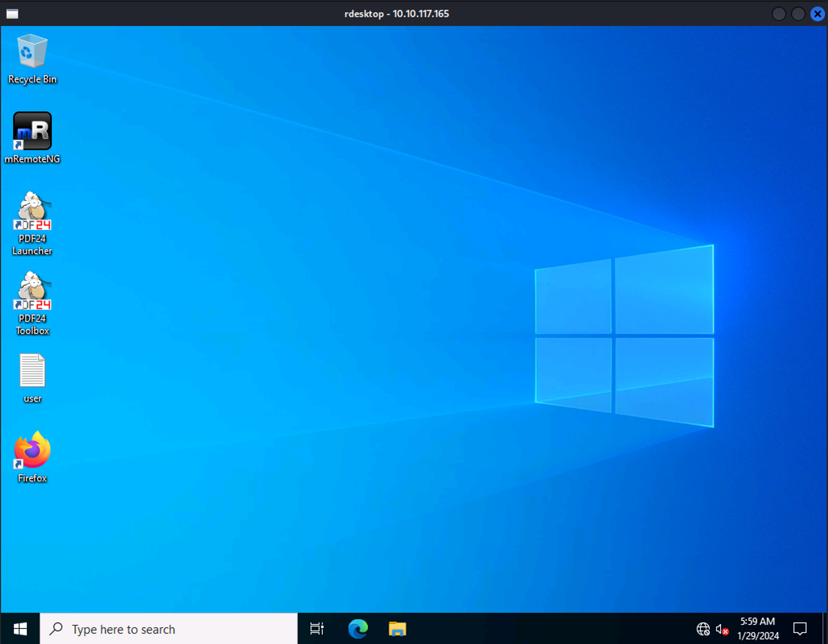The image size is (828, 644).
Task: Open the rdesktop window menu icon
Action: coord(12,14)
